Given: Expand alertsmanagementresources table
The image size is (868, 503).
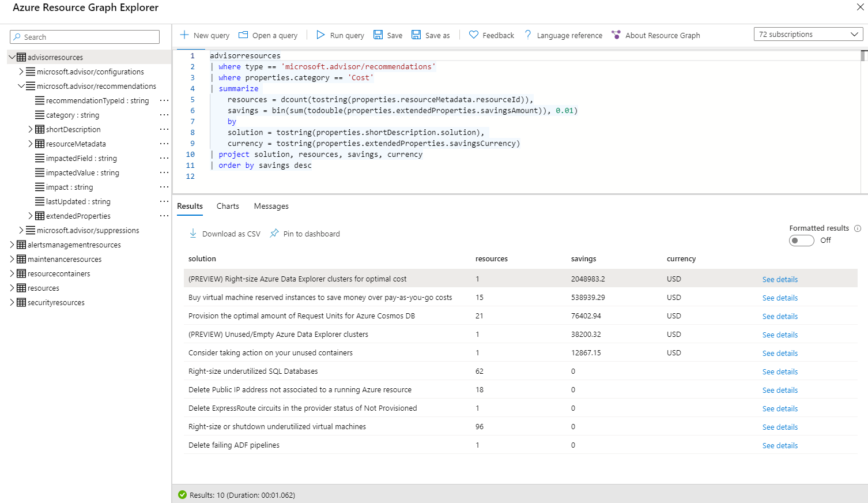Looking at the screenshot, I should (12, 245).
